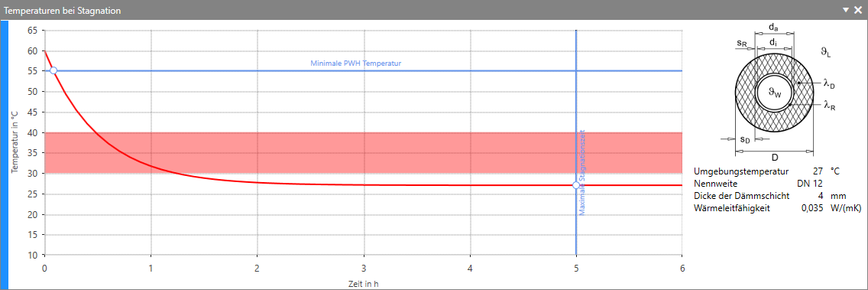Viewport: 868px width, 290px height.
Task: Click the Dicke der Dämmschicht value 4
Action: coord(821,196)
